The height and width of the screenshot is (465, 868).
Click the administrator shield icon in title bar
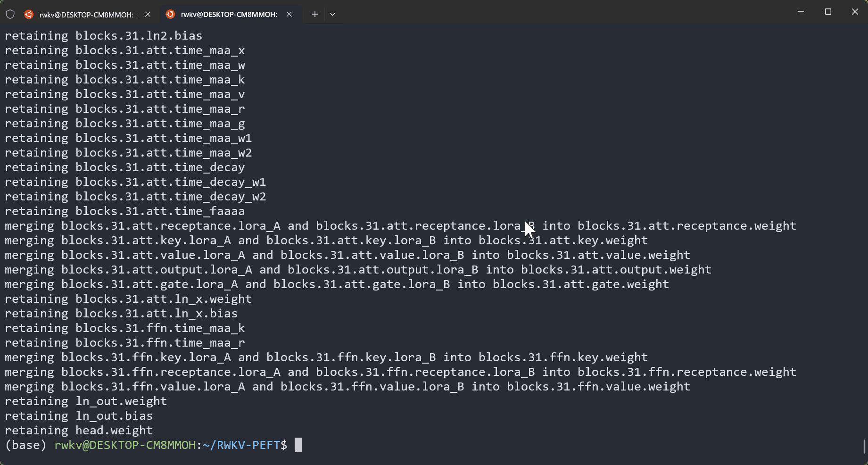pos(10,14)
